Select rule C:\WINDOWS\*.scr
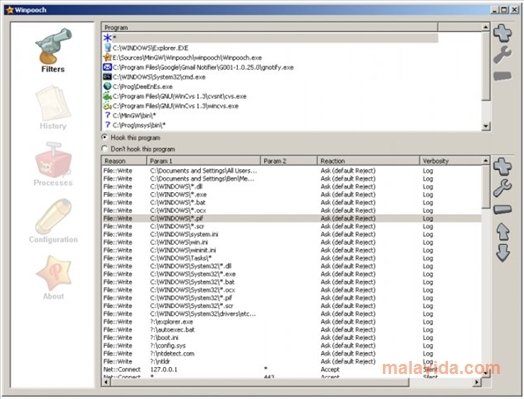The height and width of the screenshot is (399, 524). [291, 226]
